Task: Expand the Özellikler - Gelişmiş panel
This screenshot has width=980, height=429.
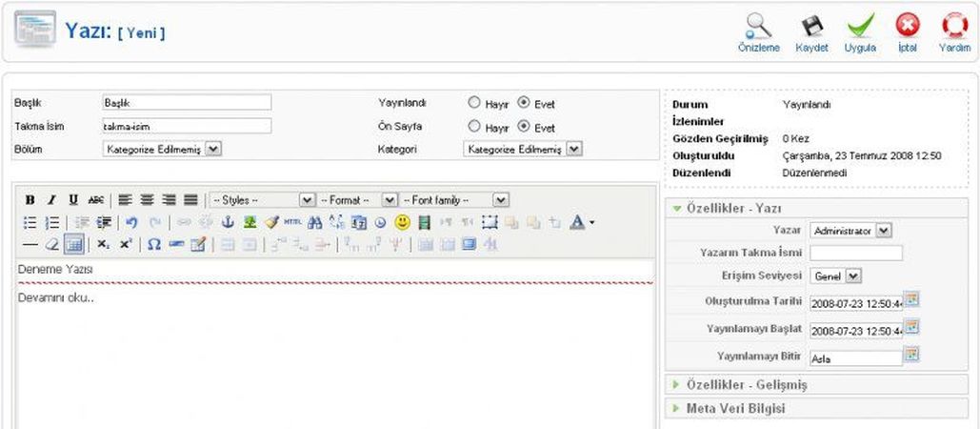Action: [x=746, y=384]
